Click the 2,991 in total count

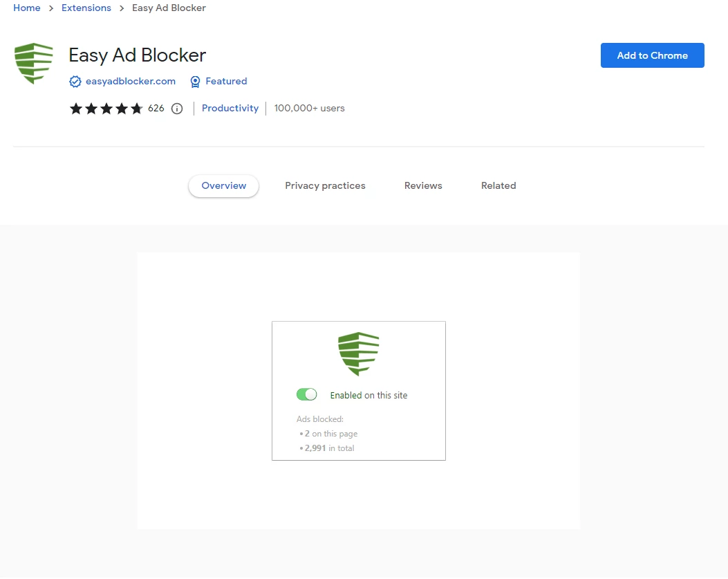329,448
